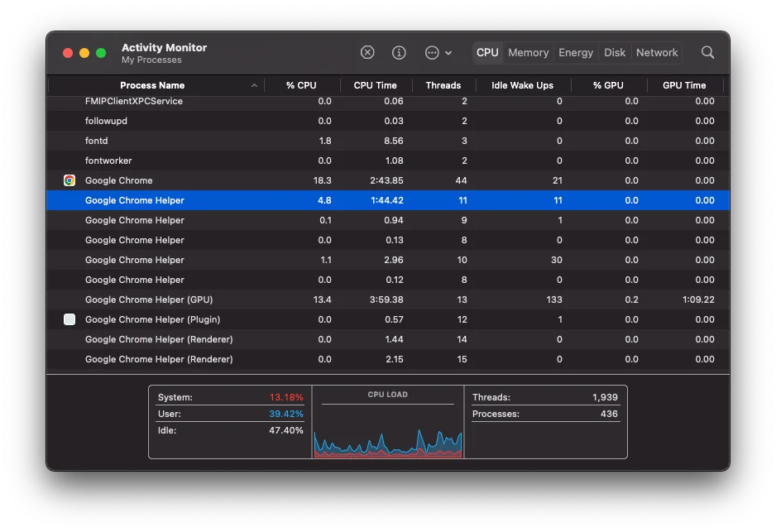Open process info inspector icon
Screen dimensions: 776x532
coord(399,52)
